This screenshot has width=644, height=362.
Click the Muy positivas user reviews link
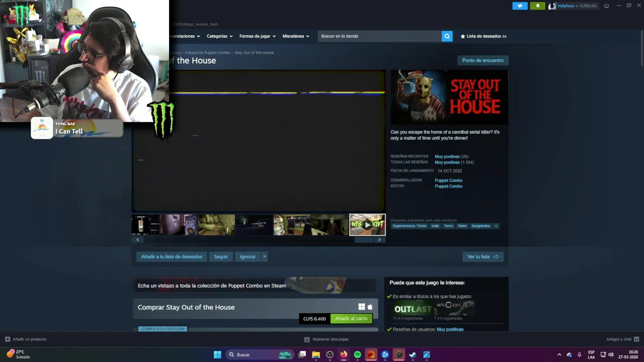[x=450, y=329]
